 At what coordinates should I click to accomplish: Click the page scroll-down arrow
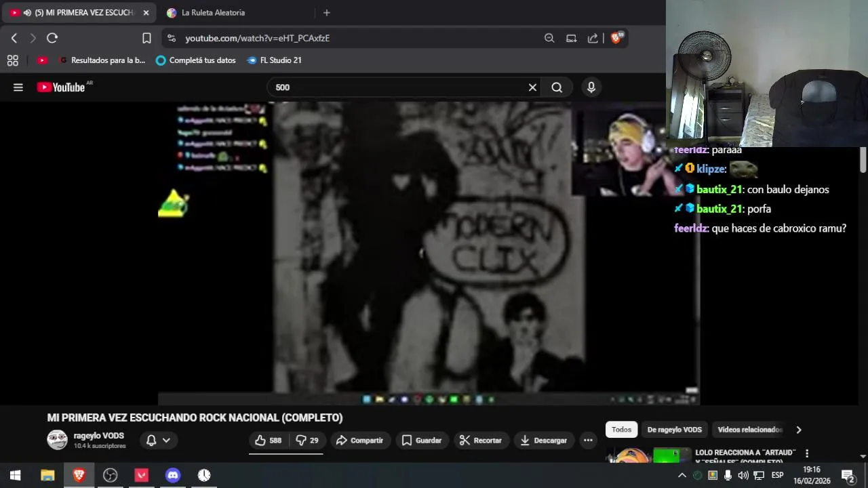(863, 457)
